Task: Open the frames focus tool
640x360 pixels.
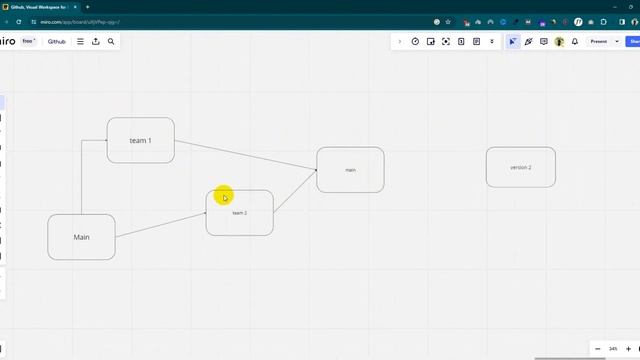Action: 446,42
